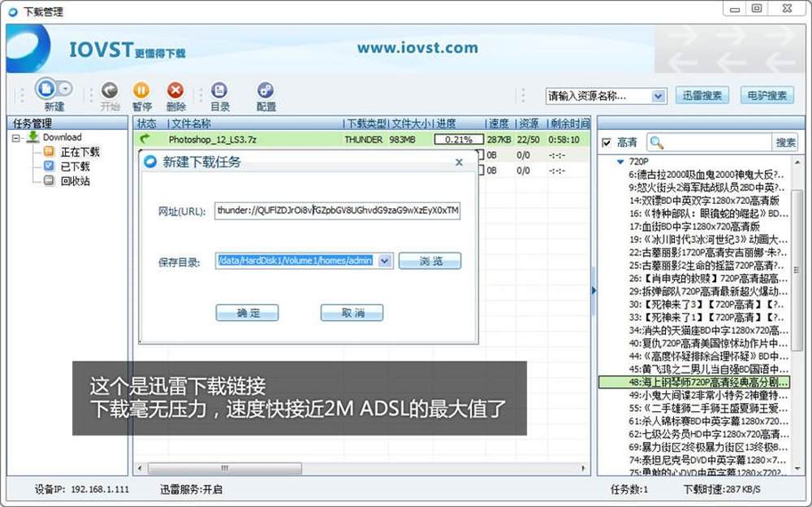Image resolution: width=812 pixels, height=507 pixels.
Task: Click the 资源 column header
Action: pyautogui.click(x=529, y=123)
